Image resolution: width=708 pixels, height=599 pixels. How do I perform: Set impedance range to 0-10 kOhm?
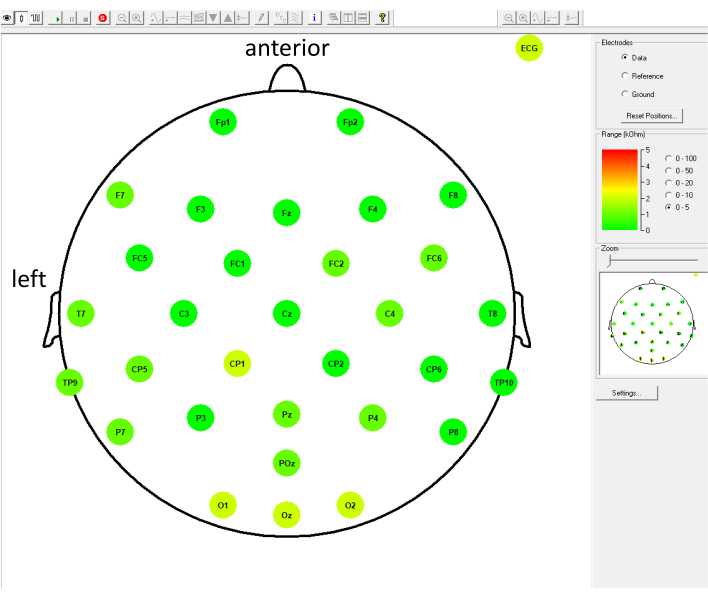point(668,195)
